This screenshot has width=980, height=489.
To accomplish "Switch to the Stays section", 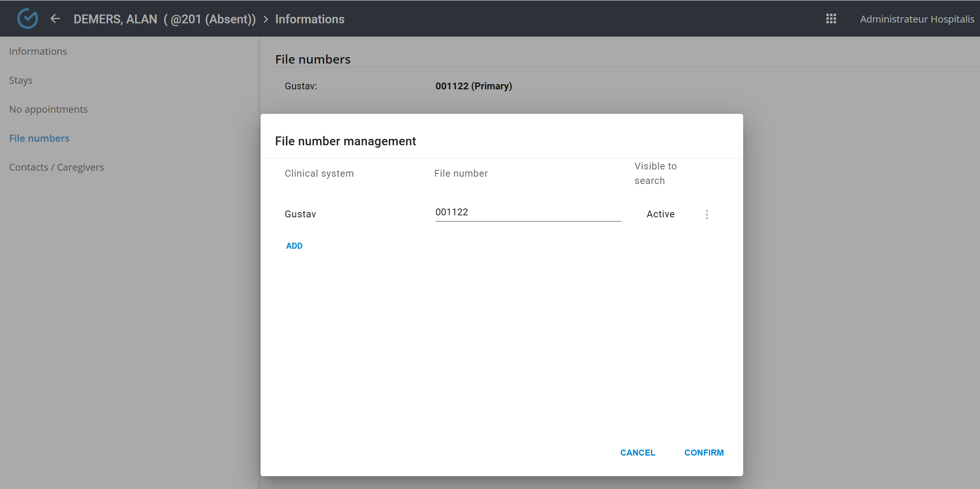I will 21,80.
